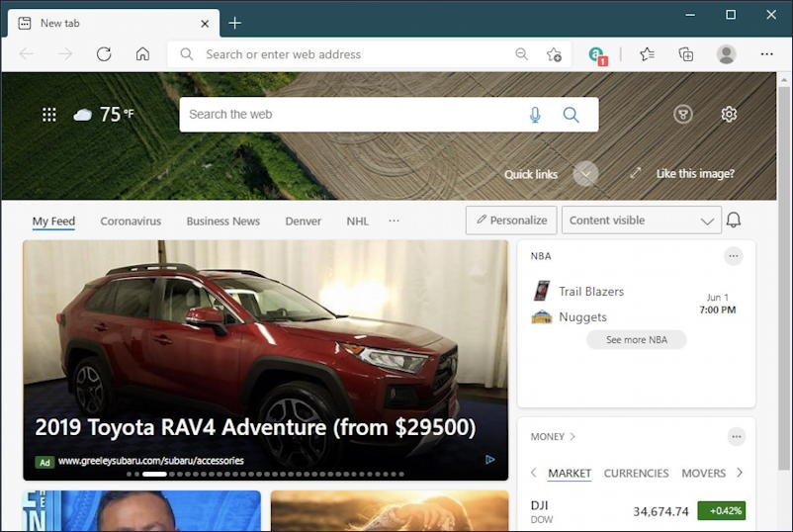
Task: Open the user profile avatar
Action: coord(726,53)
